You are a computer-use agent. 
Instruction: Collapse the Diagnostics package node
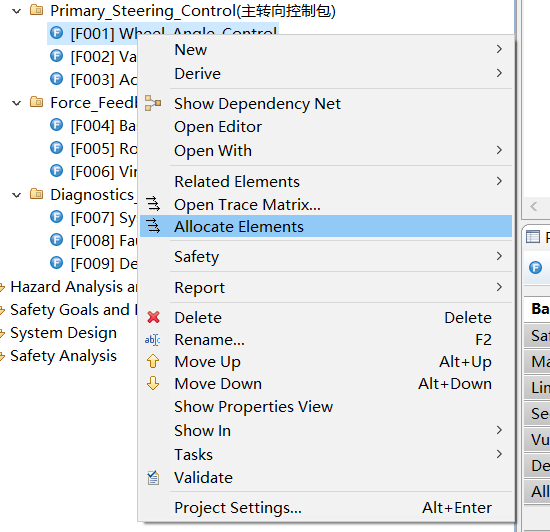(x=16, y=195)
